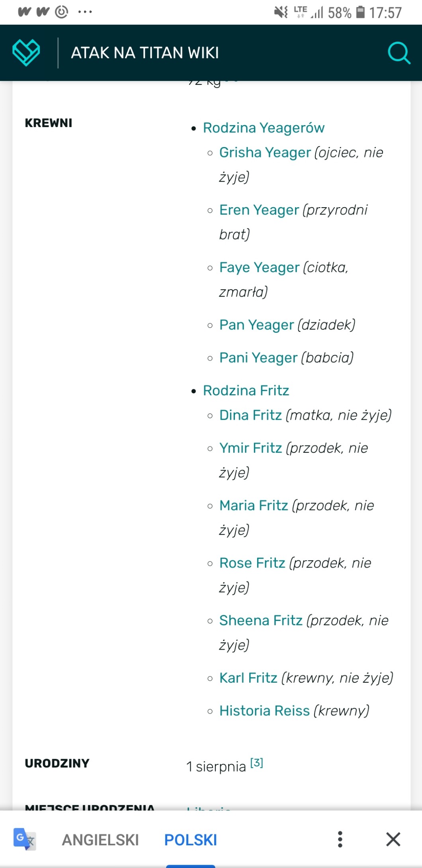Open Ymir Fritz link
The image size is (422, 868).
pos(250,448)
